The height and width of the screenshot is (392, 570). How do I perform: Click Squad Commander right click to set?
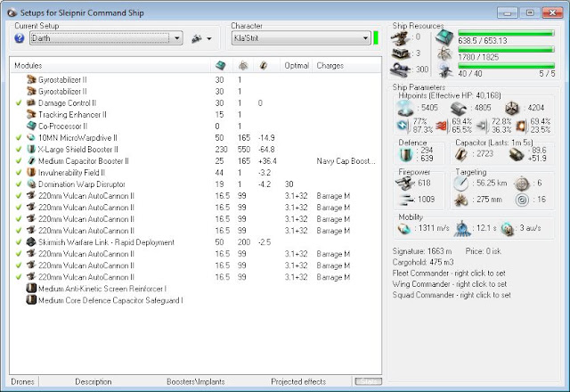point(452,295)
